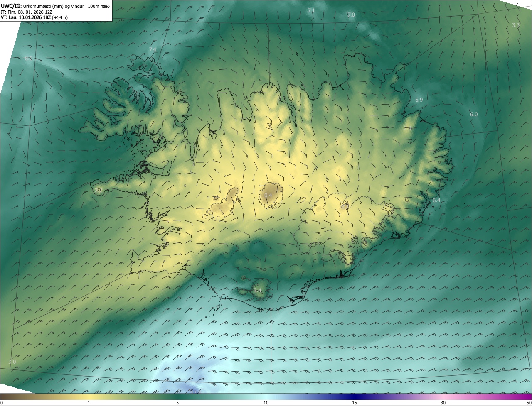Screen dimensions: 532x406
Task: Click the '1' tick on the color scale
Action: [x=89, y=403]
